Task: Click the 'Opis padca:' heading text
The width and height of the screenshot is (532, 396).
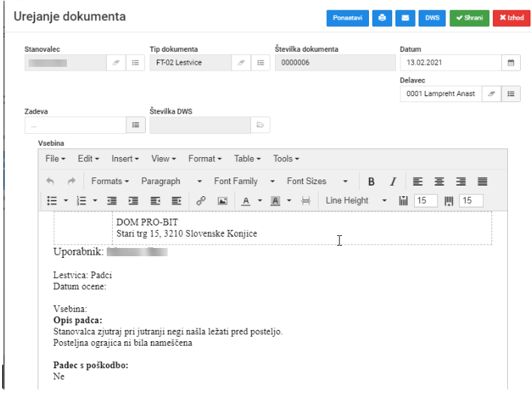Action: [77, 320]
